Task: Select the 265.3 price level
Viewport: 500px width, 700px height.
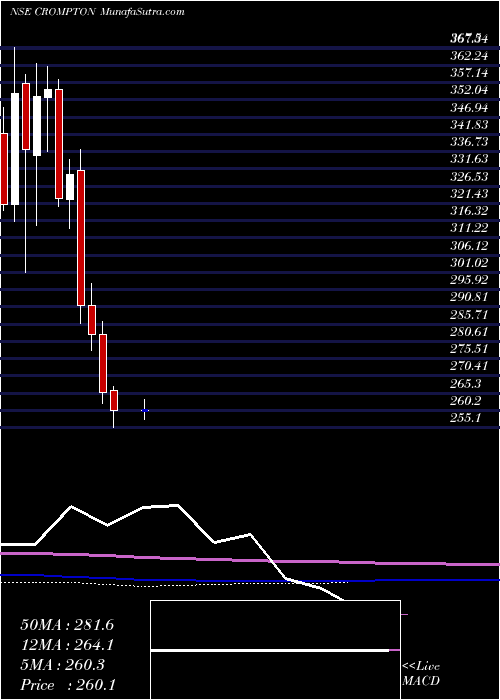Action: tap(466, 383)
